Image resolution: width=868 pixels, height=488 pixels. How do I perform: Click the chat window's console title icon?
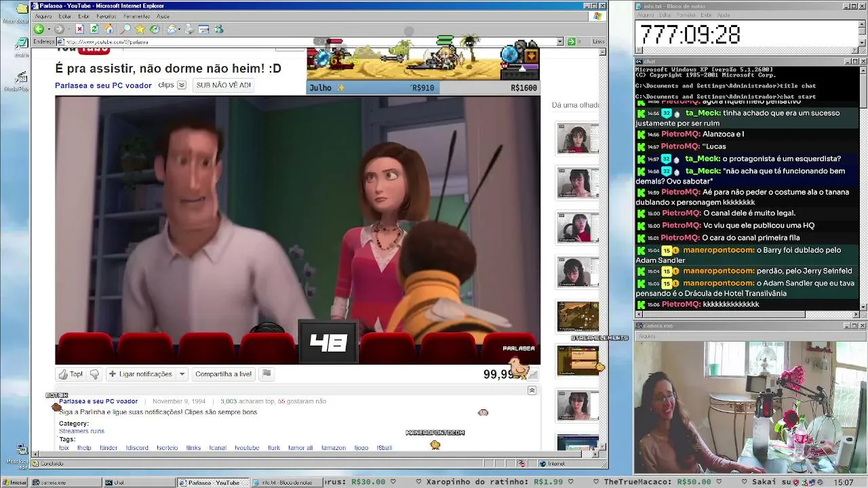click(639, 61)
